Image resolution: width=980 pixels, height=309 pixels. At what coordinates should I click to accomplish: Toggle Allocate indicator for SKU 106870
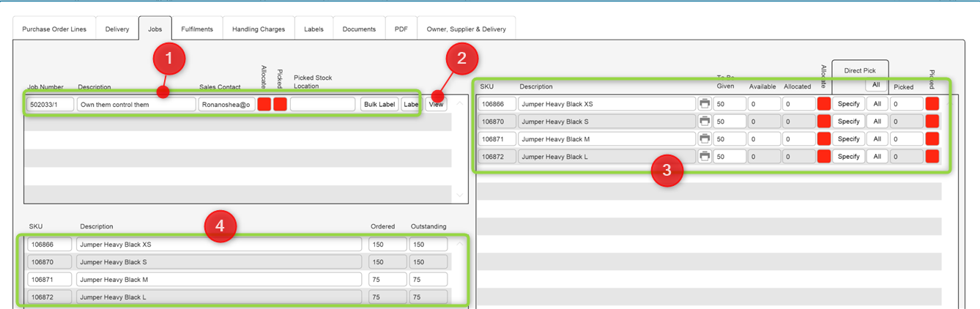[x=824, y=122]
